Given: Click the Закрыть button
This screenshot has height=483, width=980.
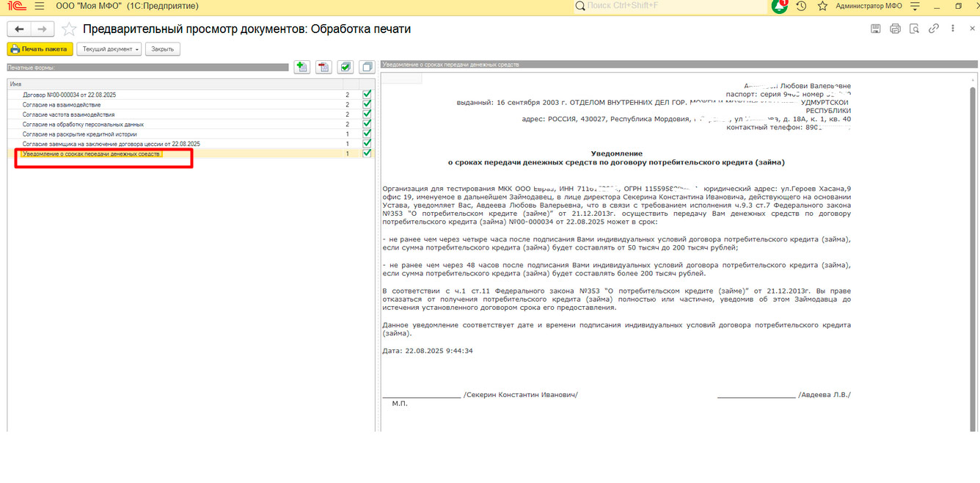Looking at the screenshot, I should [162, 49].
